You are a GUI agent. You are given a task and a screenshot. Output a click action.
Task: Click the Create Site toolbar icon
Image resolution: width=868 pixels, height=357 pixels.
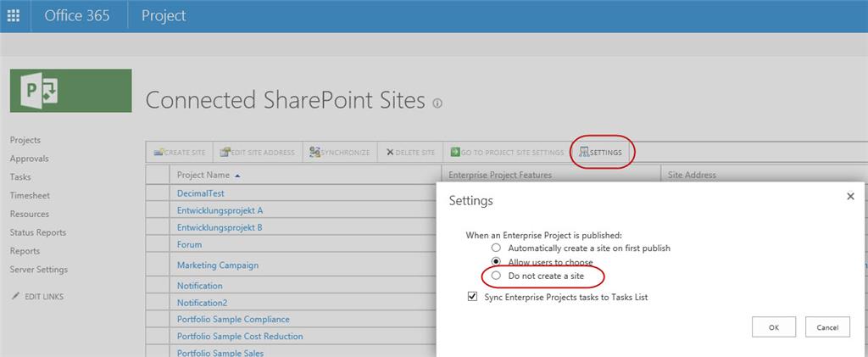point(159,152)
